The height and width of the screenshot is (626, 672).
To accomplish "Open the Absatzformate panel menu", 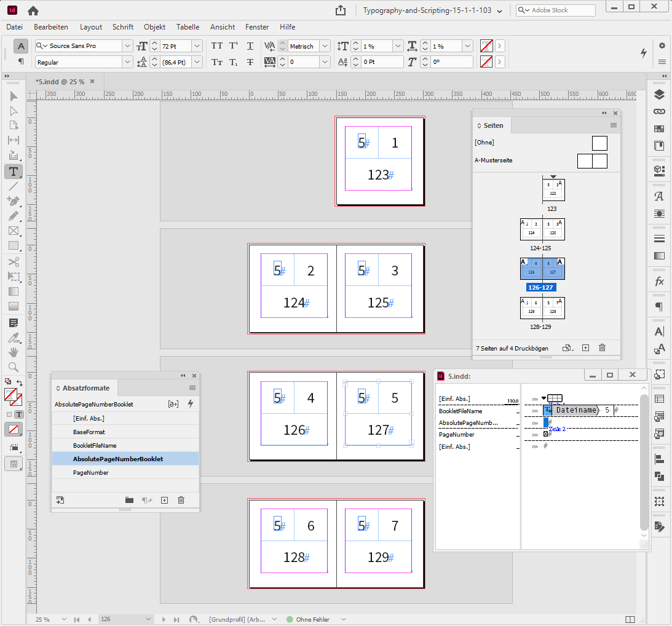I will click(192, 387).
